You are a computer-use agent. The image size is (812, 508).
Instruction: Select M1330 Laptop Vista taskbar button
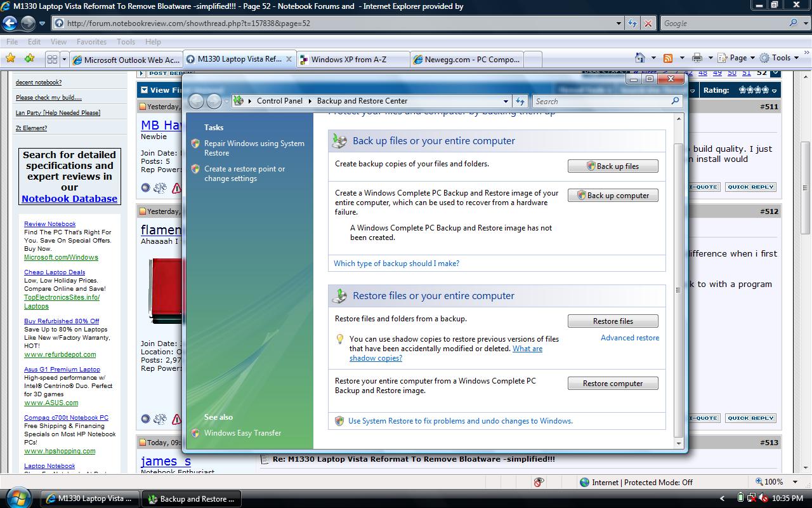[90, 499]
